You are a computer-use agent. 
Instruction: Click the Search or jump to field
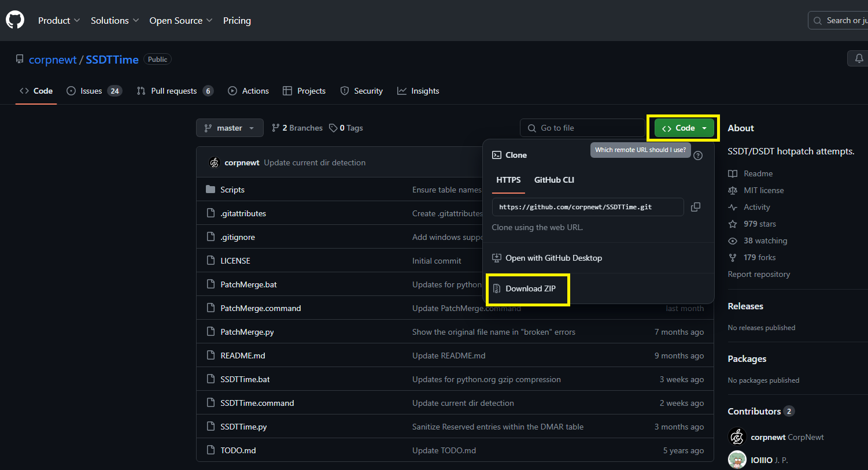838,20
